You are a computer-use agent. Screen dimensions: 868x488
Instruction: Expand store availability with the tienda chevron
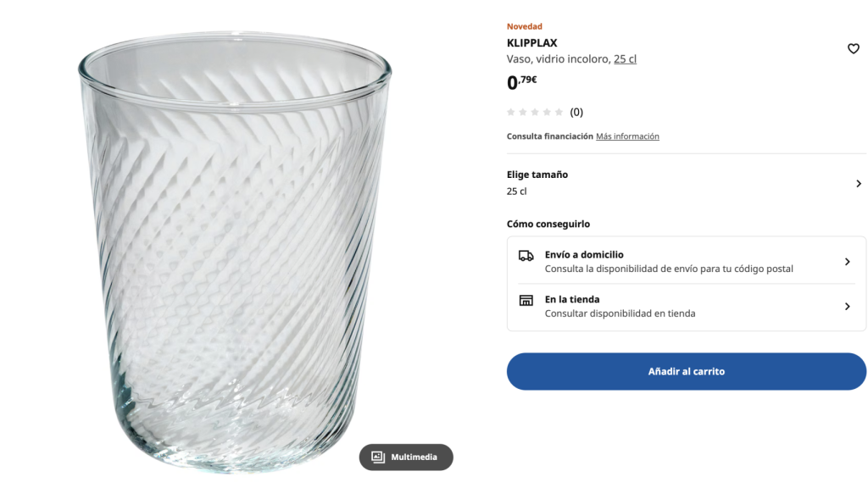[x=848, y=306]
